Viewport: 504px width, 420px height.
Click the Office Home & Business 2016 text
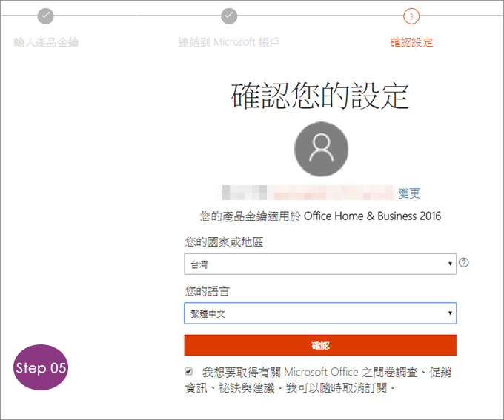(372, 216)
